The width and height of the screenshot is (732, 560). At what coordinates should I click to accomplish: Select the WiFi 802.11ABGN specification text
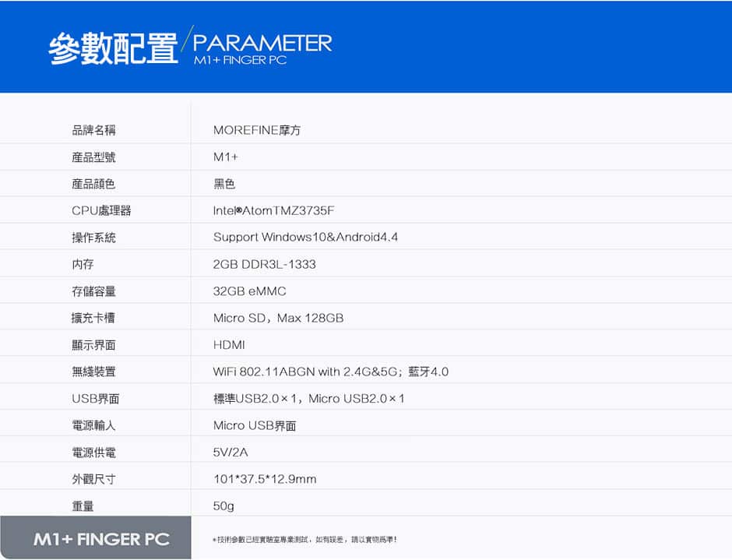click(x=331, y=372)
